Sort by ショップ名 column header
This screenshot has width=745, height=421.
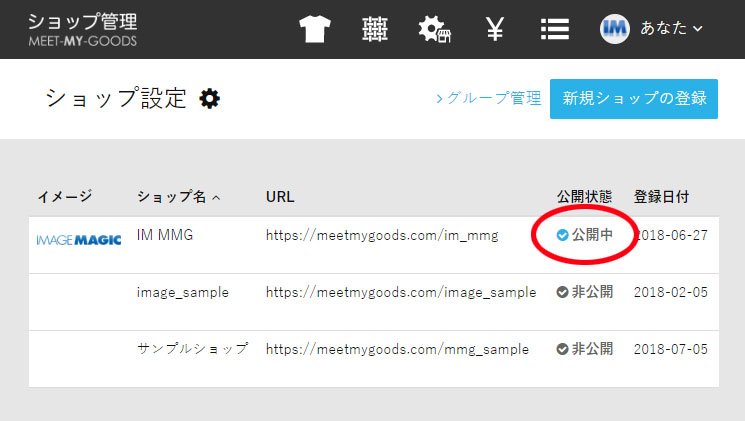tap(179, 197)
